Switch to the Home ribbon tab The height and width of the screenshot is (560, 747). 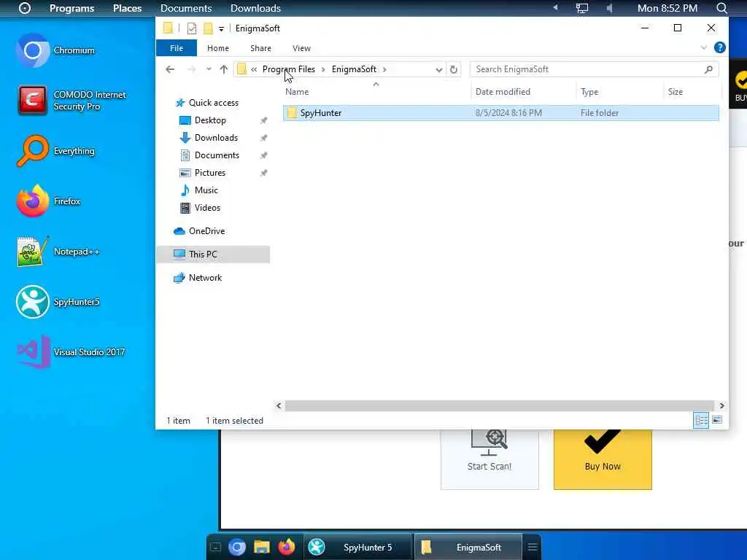tap(217, 48)
